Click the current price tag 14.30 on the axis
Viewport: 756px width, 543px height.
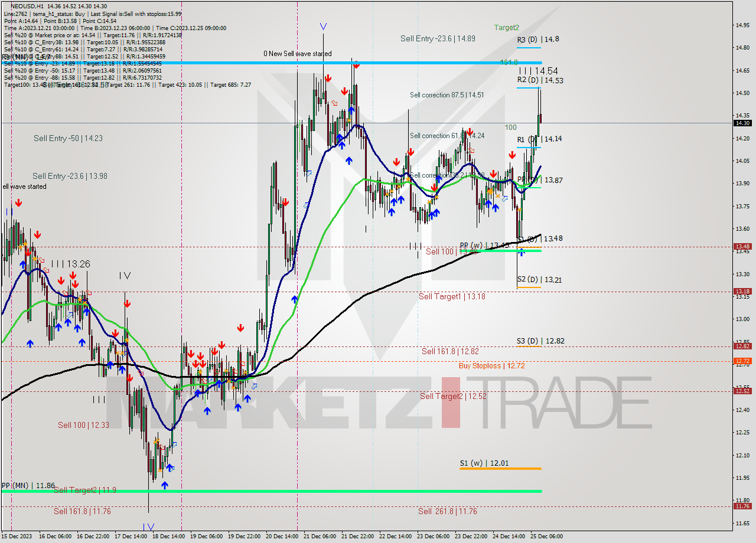point(742,123)
